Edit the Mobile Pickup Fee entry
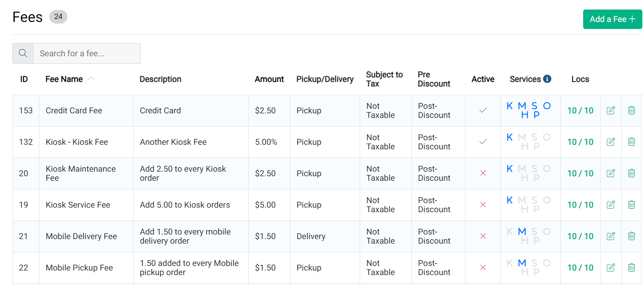Viewport: 644px width, 285px height. click(x=610, y=267)
